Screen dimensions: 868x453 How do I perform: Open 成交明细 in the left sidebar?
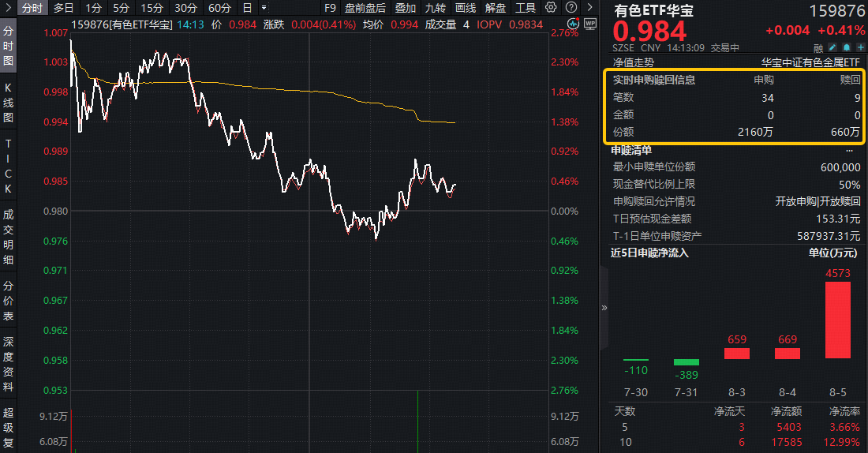point(8,237)
